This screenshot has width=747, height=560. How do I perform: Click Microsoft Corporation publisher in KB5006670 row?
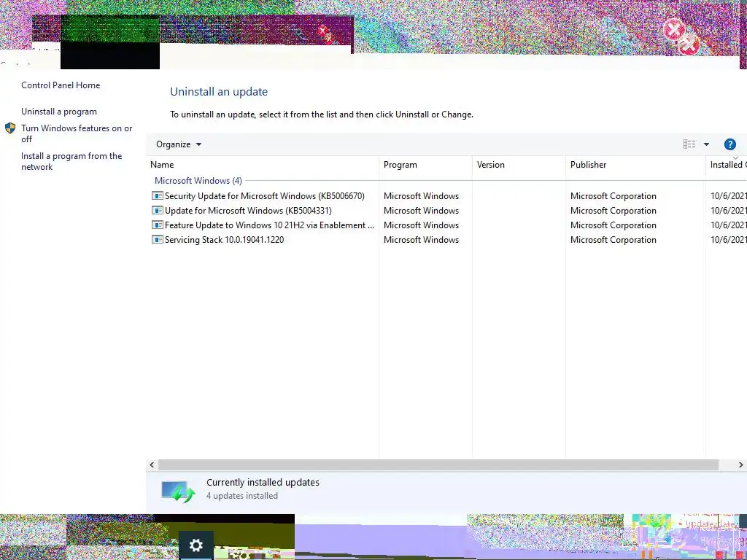tap(613, 196)
